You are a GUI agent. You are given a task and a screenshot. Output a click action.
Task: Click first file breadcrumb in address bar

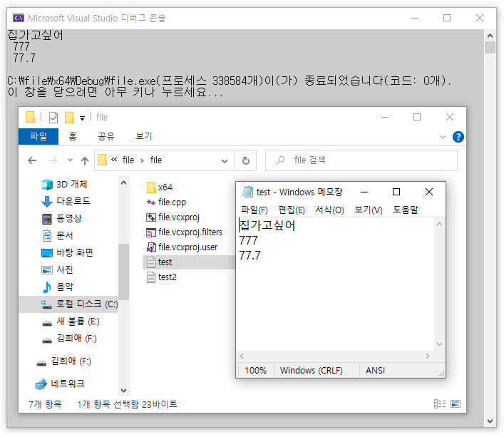[x=128, y=160]
